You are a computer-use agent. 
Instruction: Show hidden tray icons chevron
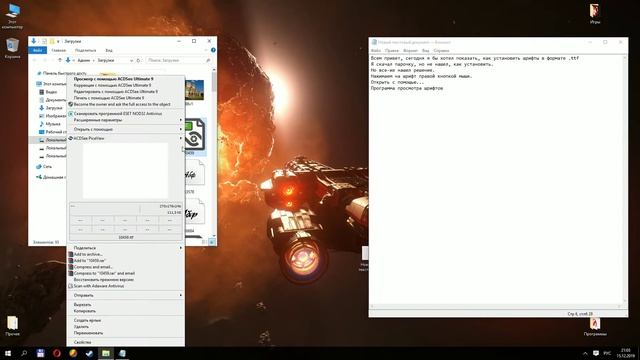coord(585,353)
